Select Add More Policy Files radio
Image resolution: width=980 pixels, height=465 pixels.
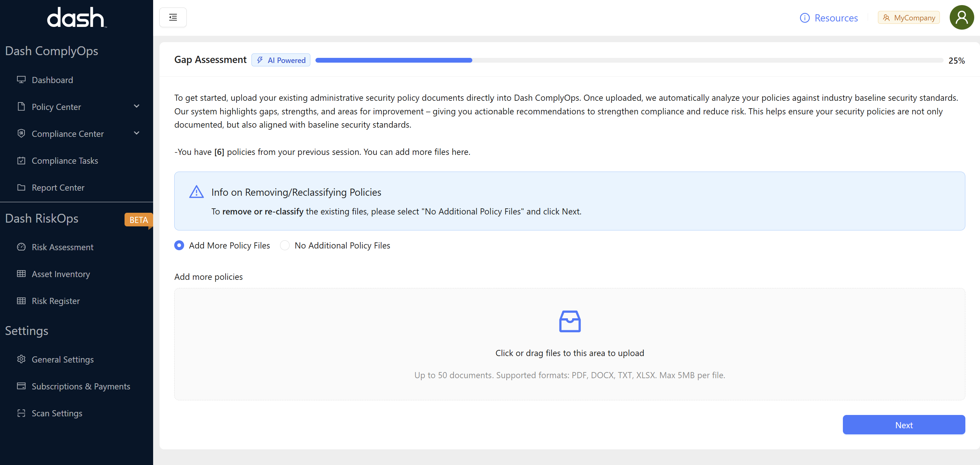(x=179, y=245)
